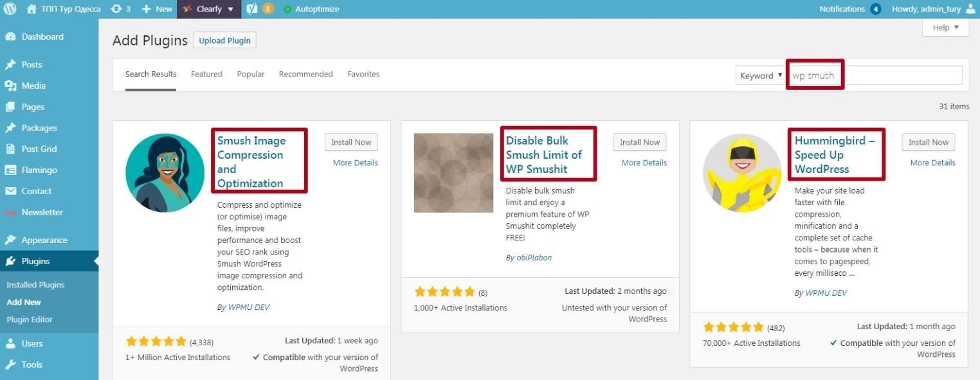Click the Contact envelope icon

point(10,191)
